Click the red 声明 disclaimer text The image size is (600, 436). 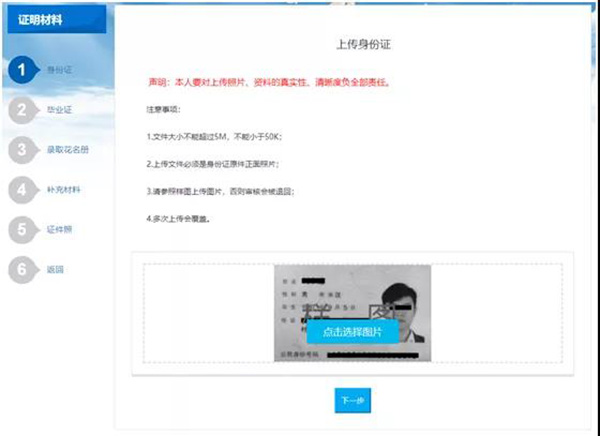coord(269,83)
